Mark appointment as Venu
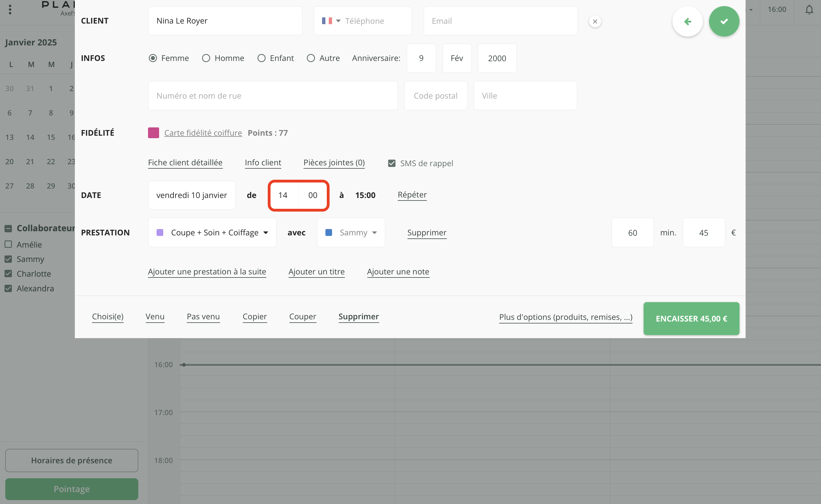Image resolution: width=821 pixels, height=504 pixels. click(155, 316)
